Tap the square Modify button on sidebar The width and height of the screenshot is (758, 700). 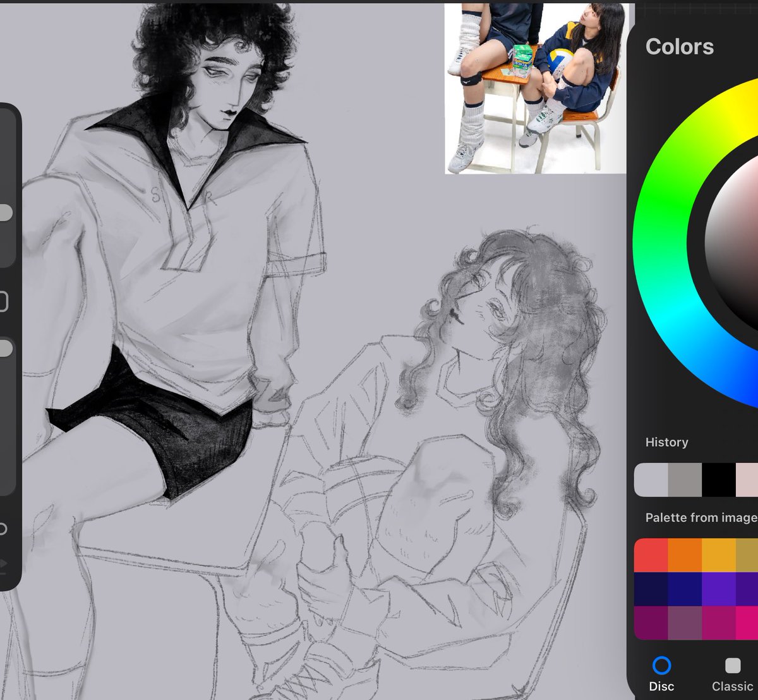click(x=3, y=301)
